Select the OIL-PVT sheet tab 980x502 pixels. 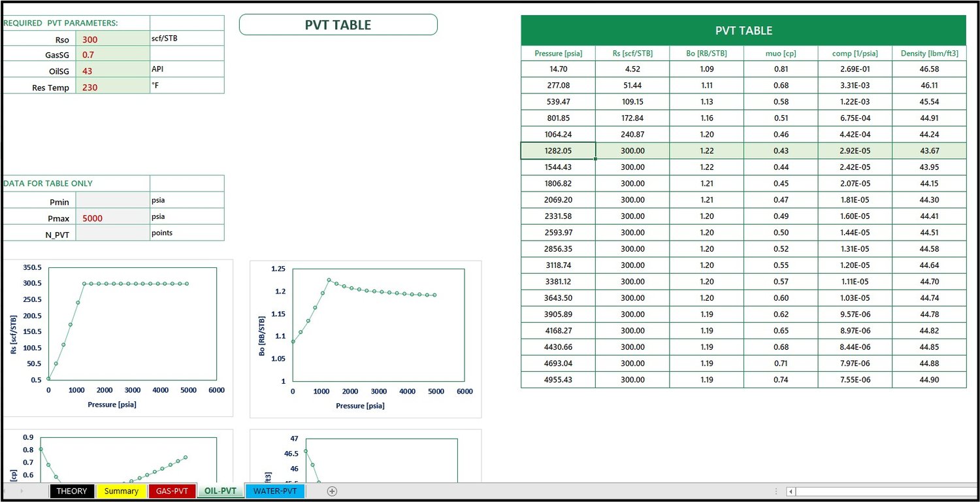[220, 491]
